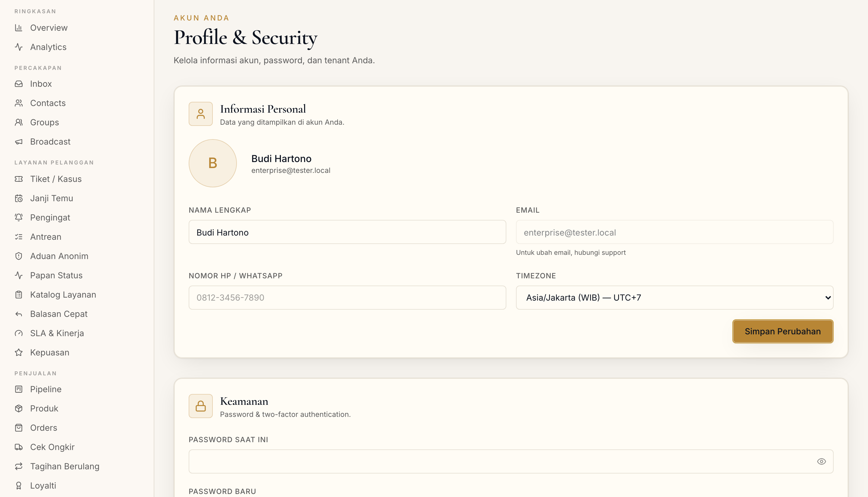This screenshot has width=868, height=497.
Task: Click the Balasan Cepat reply arrow icon
Action: click(x=19, y=314)
